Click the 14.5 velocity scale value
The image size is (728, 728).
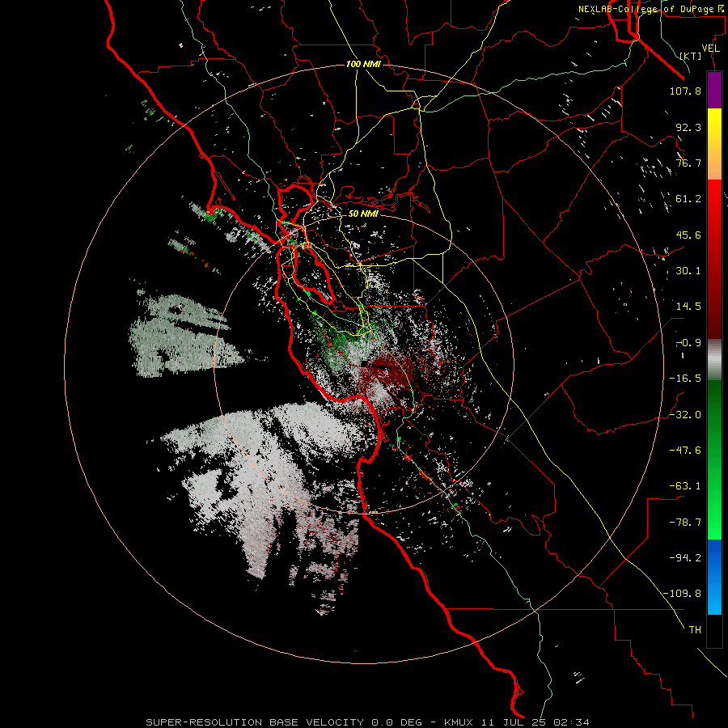[x=688, y=307]
